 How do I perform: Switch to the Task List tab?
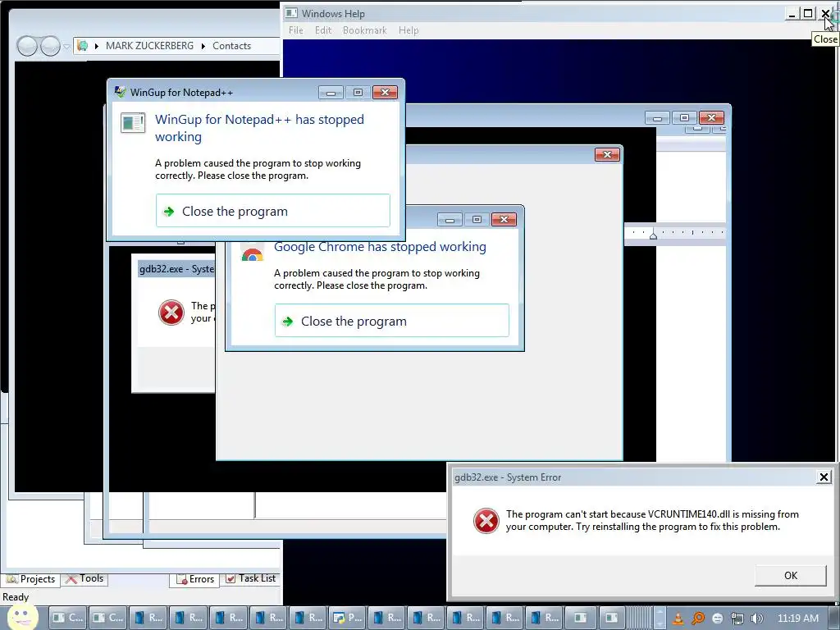251,578
